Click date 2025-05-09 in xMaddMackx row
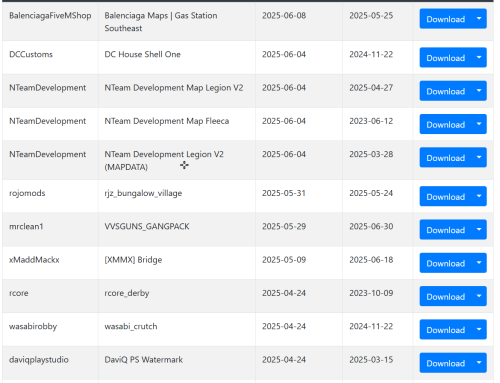The height and width of the screenshot is (383, 500). click(284, 260)
